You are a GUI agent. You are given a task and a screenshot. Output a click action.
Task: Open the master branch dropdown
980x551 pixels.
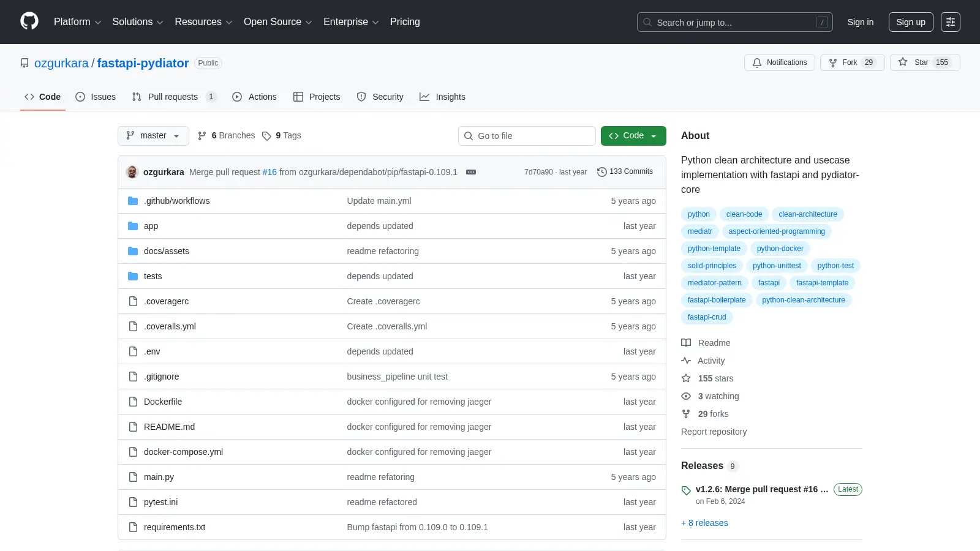(x=153, y=136)
